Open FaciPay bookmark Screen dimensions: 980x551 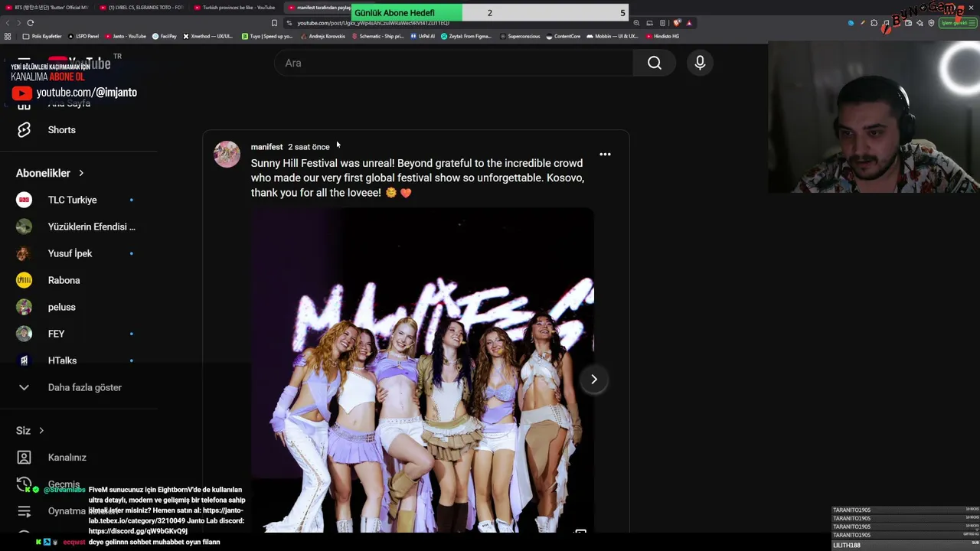(x=165, y=36)
